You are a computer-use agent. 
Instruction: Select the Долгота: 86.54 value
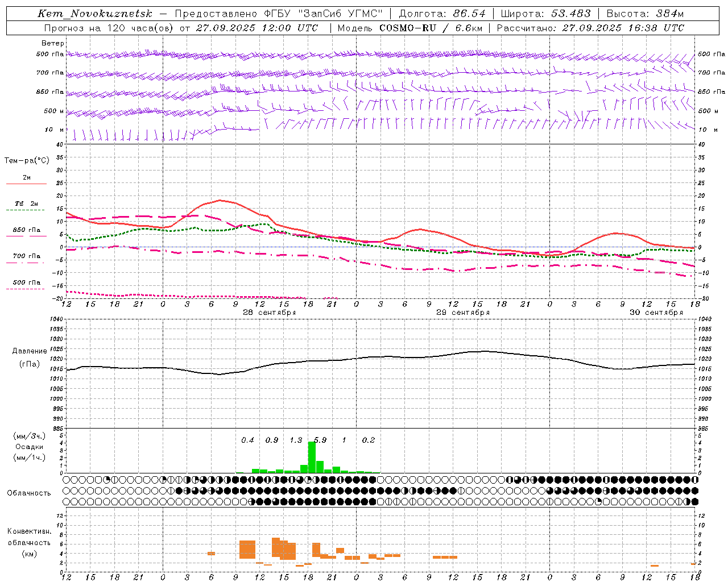[442, 14]
